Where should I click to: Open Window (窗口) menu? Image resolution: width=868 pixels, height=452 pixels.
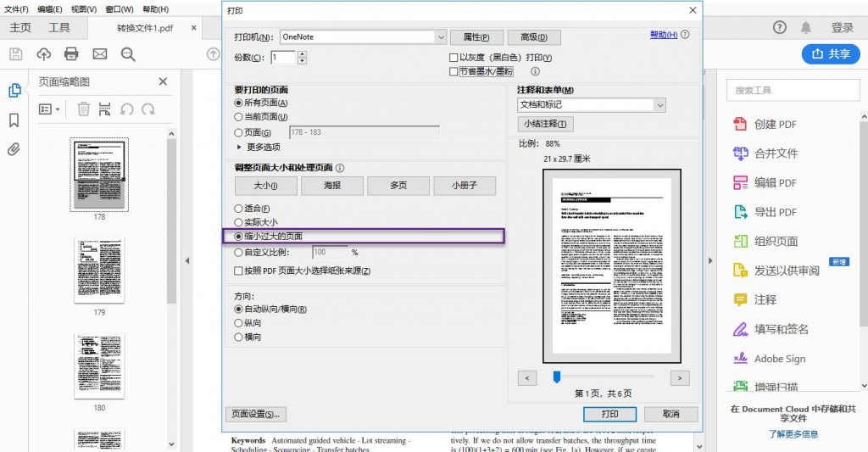click(x=119, y=9)
